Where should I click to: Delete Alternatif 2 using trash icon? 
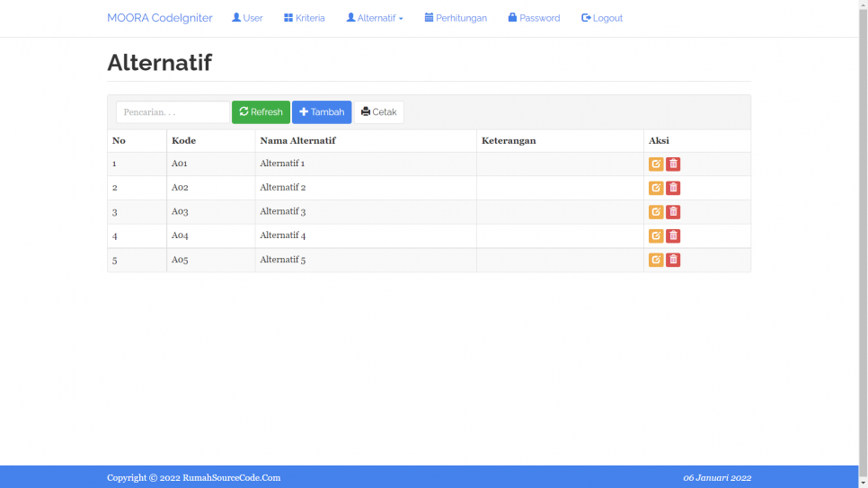pyautogui.click(x=673, y=188)
